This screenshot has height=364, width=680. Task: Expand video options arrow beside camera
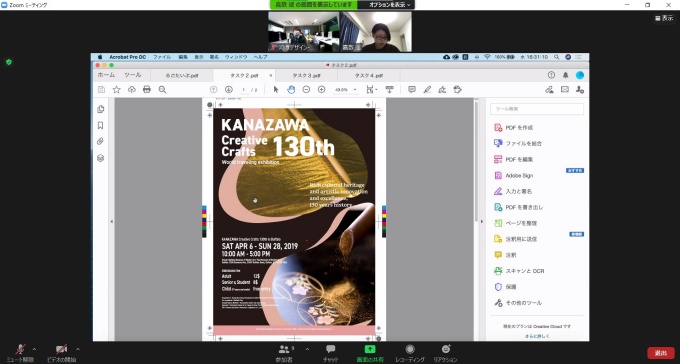(78, 349)
